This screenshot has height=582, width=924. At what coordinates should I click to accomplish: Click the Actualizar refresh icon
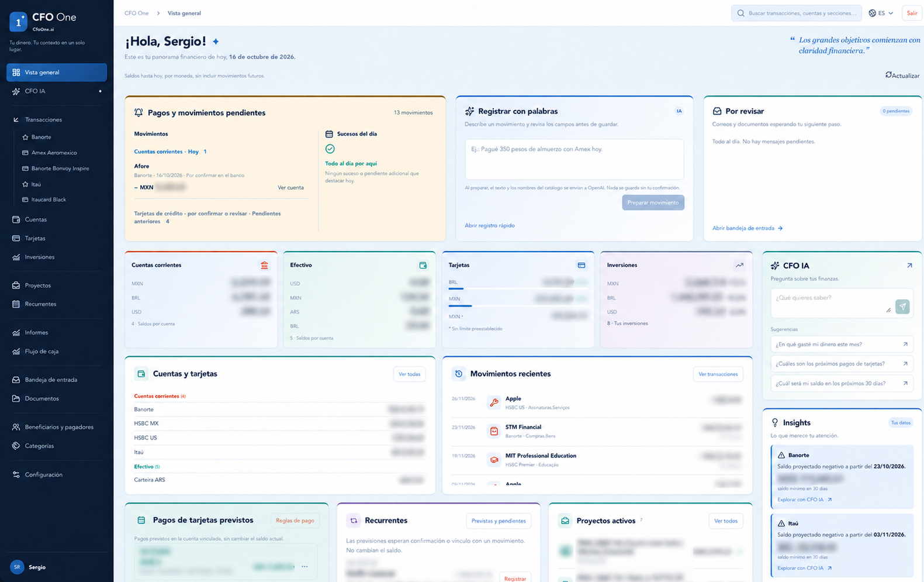click(x=888, y=75)
